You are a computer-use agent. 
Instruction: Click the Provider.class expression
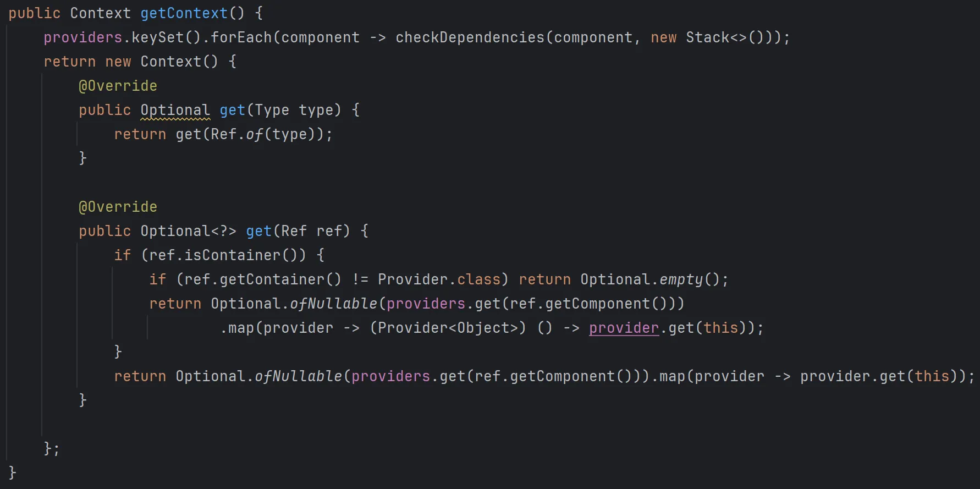(439, 279)
